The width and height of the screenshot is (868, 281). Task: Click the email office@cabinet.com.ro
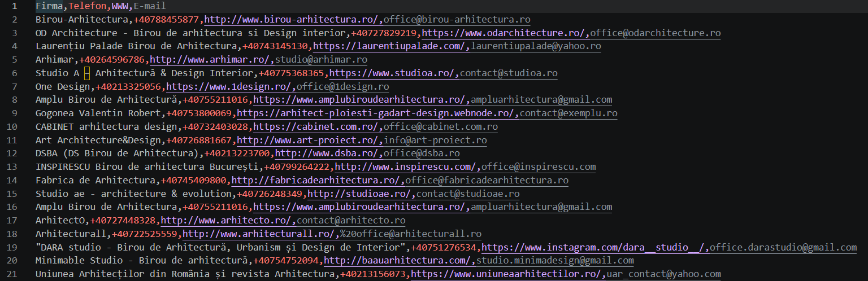(441, 127)
